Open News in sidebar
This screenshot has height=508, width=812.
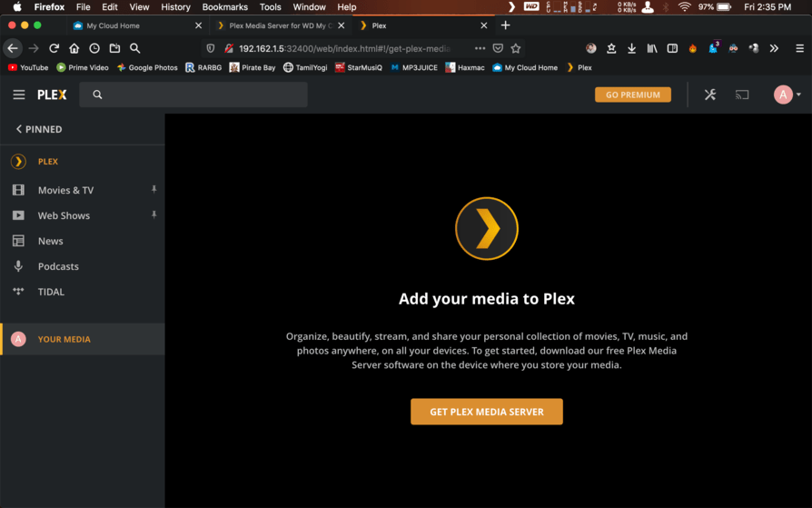pos(50,241)
